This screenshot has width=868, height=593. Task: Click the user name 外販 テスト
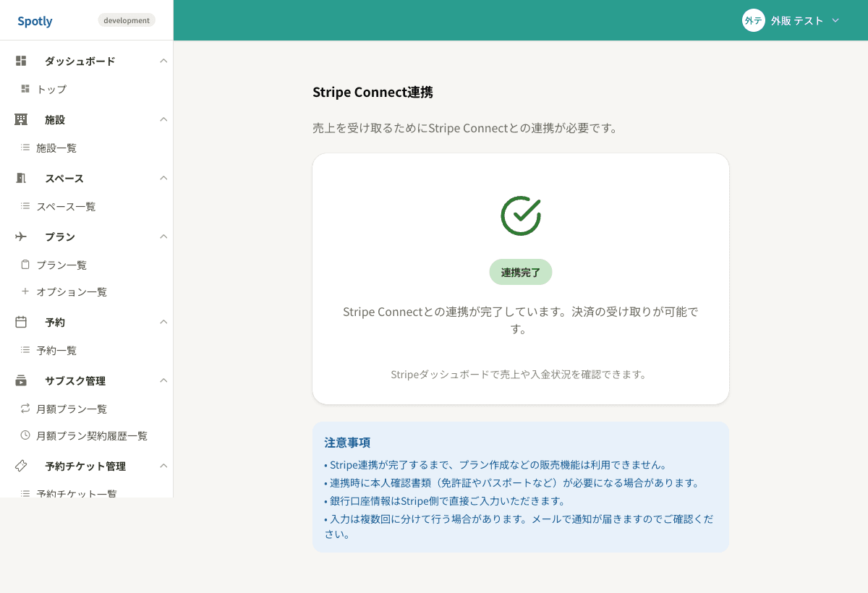797,20
